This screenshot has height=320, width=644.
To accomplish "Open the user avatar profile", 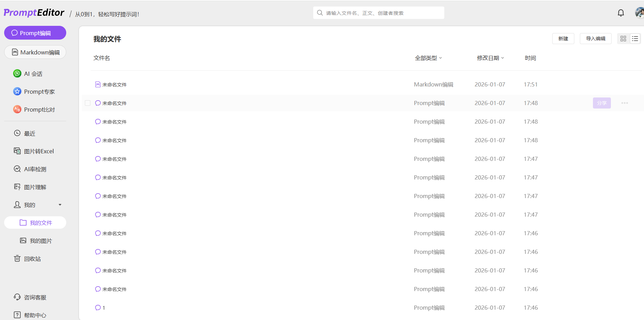I will pyautogui.click(x=639, y=13).
